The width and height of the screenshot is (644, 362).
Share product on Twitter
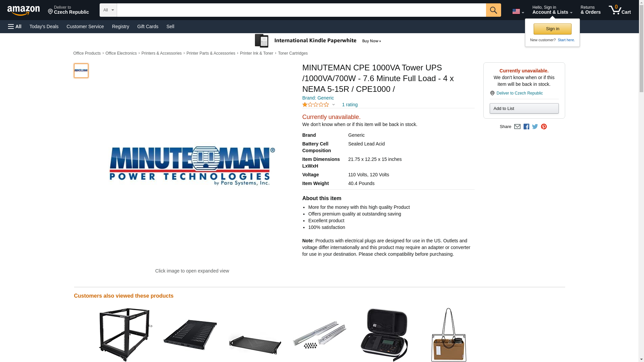click(535, 127)
